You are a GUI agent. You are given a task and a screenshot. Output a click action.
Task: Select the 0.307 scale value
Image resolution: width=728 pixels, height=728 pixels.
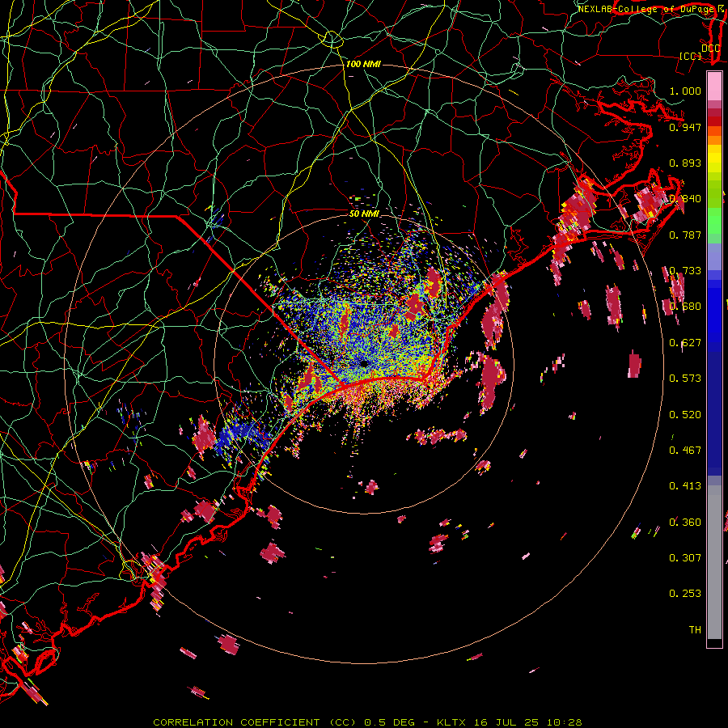pos(685,558)
